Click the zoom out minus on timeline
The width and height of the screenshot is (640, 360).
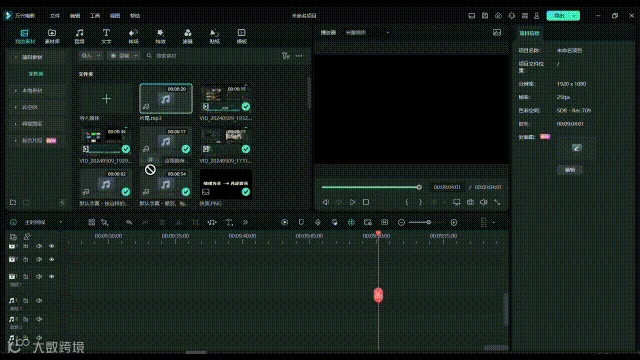pyautogui.click(x=401, y=222)
